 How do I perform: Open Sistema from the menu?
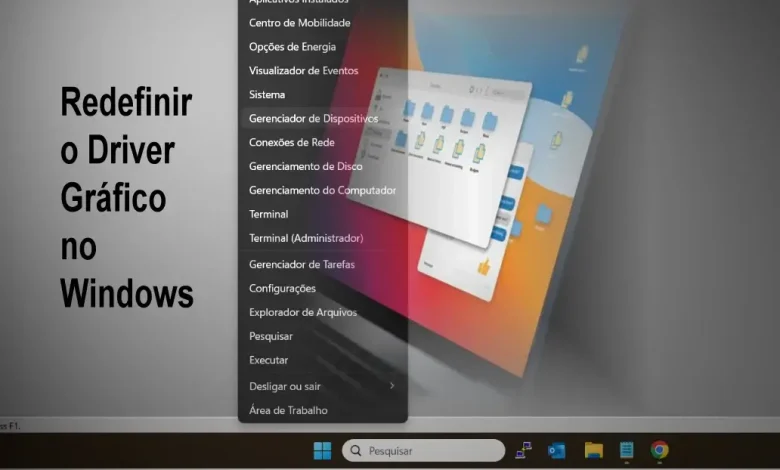323,94
